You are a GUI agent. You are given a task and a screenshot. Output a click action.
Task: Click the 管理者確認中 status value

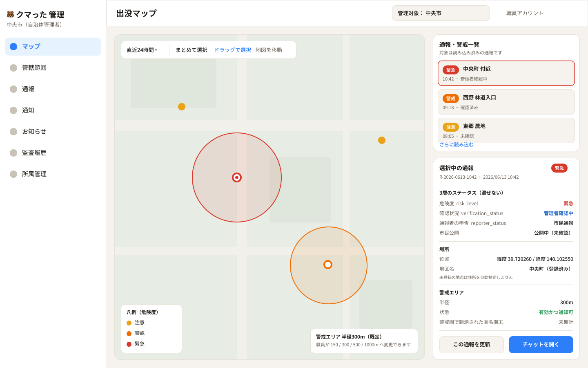point(559,213)
